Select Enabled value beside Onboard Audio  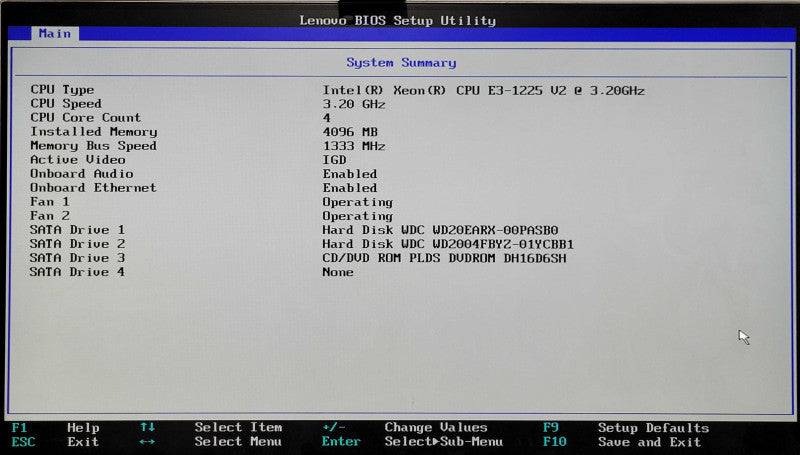coord(349,174)
